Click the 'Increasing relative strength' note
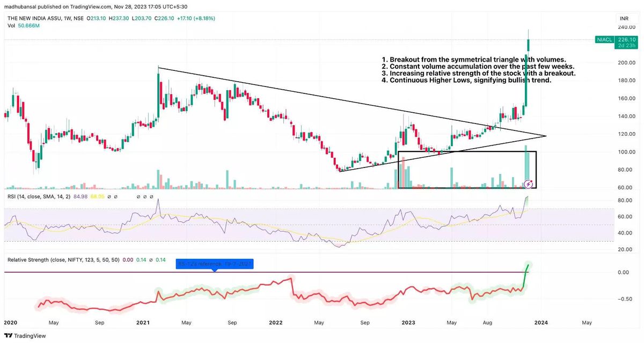This screenshot has width=644, height=343. (478, 73)
